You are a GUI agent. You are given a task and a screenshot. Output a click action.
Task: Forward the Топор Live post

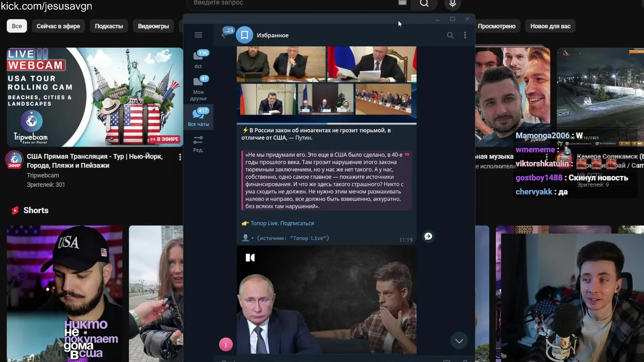(x=428, y=236)
